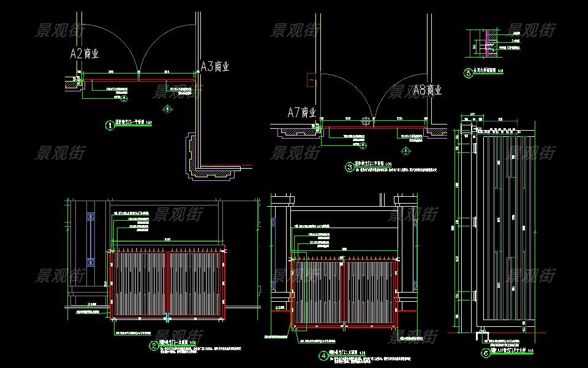Click the circled number 5 detail marker
This screenshot has height=368, width=588.
pos(469,74)
